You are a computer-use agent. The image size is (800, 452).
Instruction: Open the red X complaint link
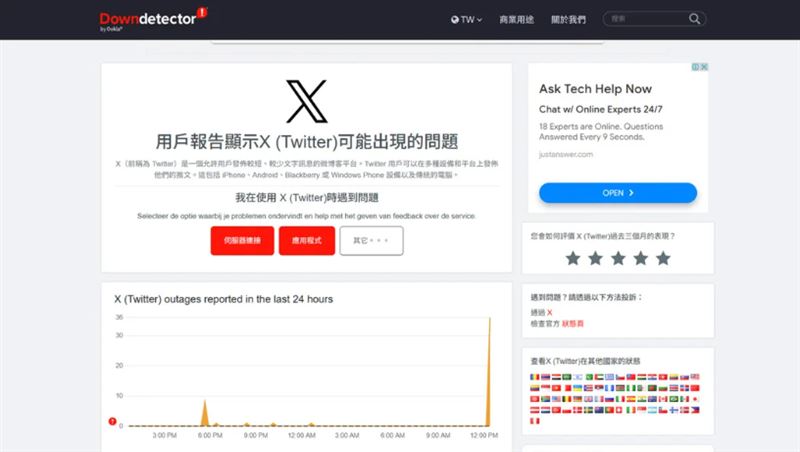[x=549, y=312]
